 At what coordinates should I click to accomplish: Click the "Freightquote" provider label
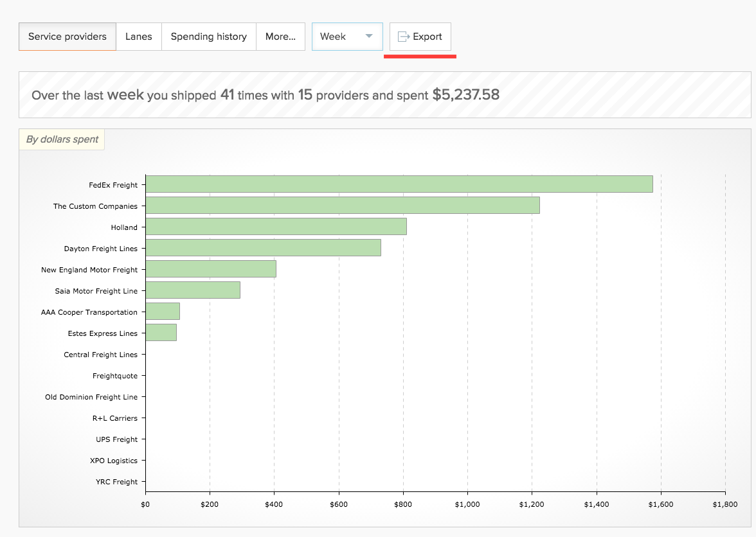115,376
